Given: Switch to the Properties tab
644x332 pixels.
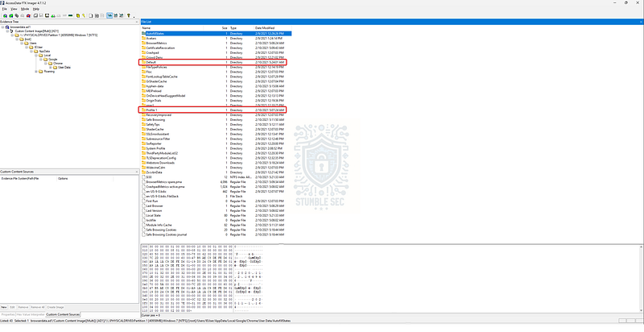Looking at the screenshot, I should coord(8,314).
